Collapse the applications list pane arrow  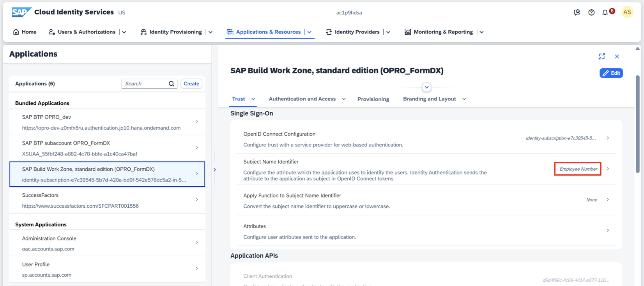click(x=214, y=169)
